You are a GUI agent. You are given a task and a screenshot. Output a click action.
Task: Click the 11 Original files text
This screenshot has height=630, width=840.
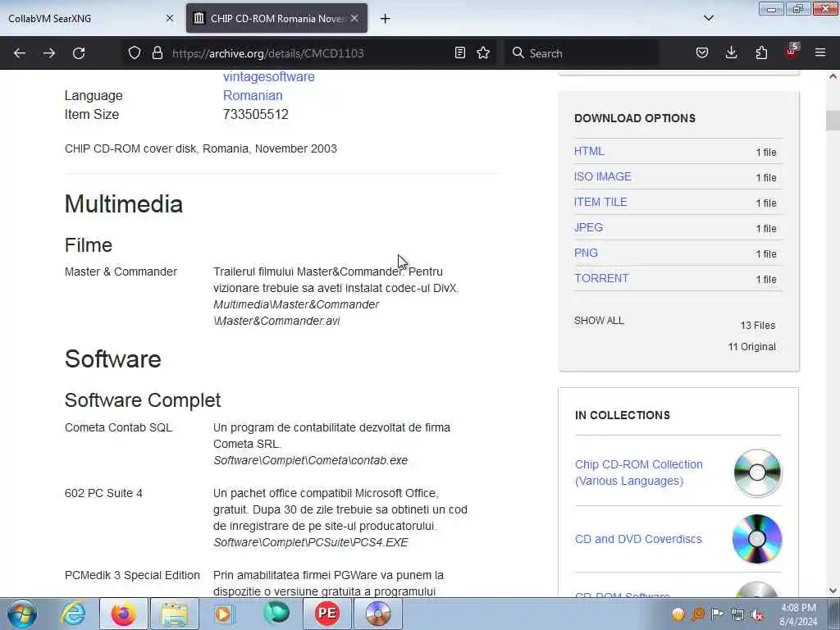[751, 347]
